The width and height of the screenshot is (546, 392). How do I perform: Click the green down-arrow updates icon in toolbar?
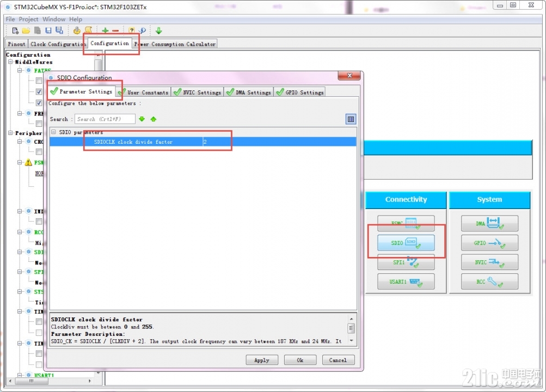(x=159, y=30)
